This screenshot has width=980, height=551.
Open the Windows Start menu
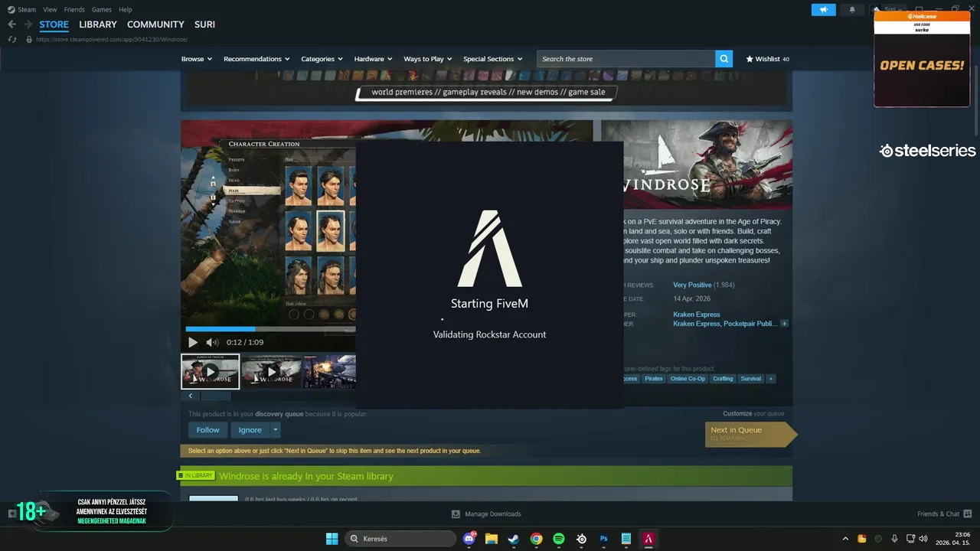[x=332, y=539]
